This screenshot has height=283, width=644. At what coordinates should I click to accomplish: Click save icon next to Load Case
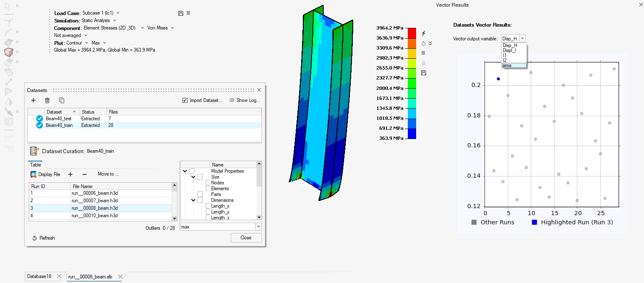(x=180, y=13)
